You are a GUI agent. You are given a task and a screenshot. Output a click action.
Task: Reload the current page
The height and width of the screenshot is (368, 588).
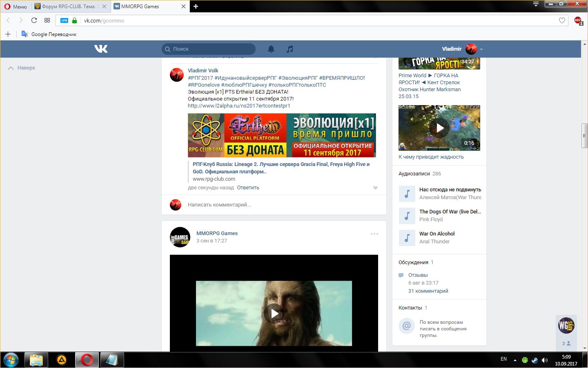(x=34, y=20)
